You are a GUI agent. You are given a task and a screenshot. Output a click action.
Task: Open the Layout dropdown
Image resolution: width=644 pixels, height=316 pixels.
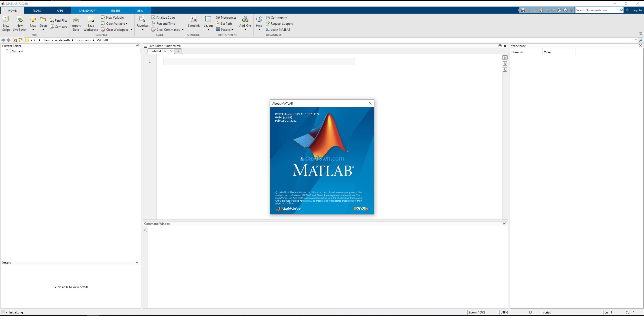[x=208, y=23]
